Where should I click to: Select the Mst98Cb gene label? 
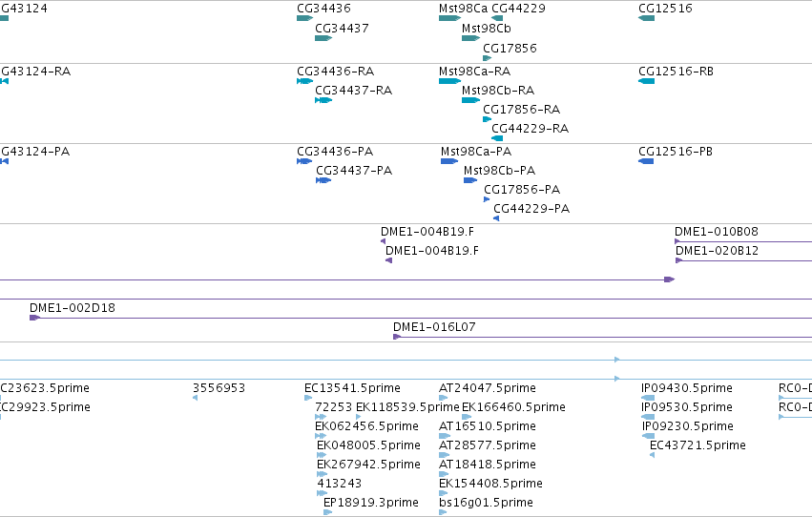[x=487, y=29]
